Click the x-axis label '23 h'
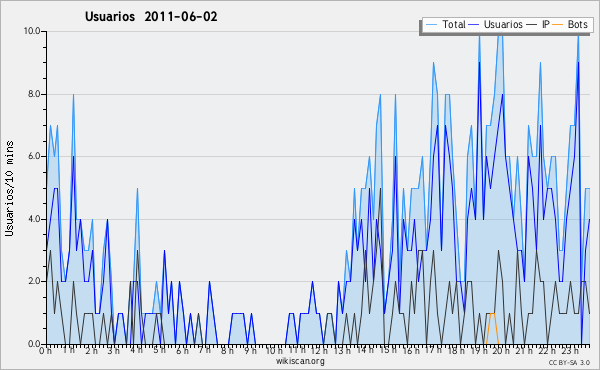Image resolution: width=600 pixels, height=370 pixels. (569, 351)
